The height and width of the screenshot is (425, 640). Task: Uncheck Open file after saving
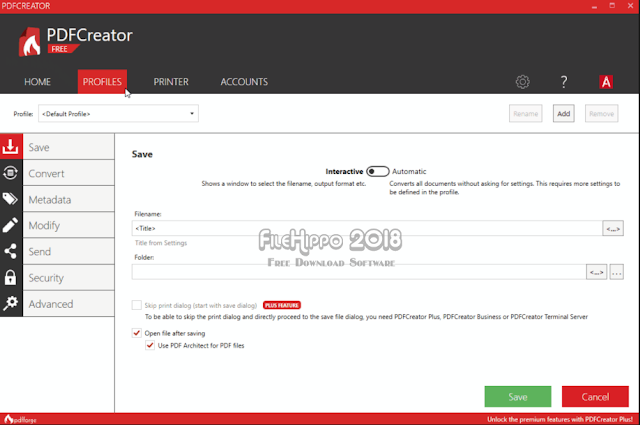coord(137,333)
